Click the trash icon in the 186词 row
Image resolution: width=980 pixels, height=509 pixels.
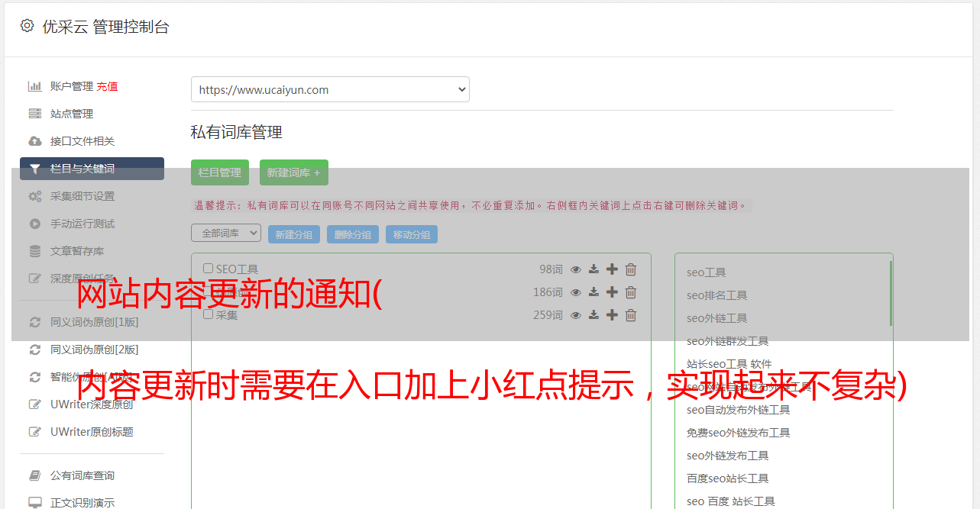631,292
